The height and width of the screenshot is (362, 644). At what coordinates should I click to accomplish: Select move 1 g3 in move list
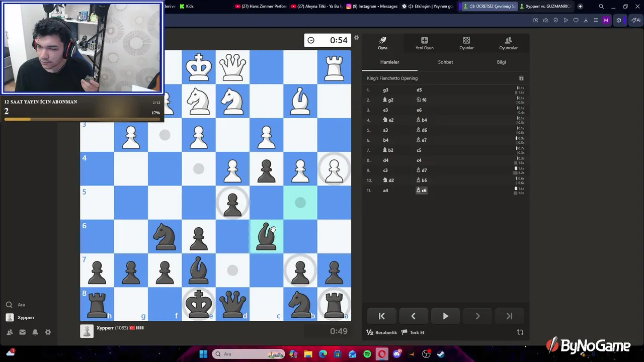[x=385, y=90]
